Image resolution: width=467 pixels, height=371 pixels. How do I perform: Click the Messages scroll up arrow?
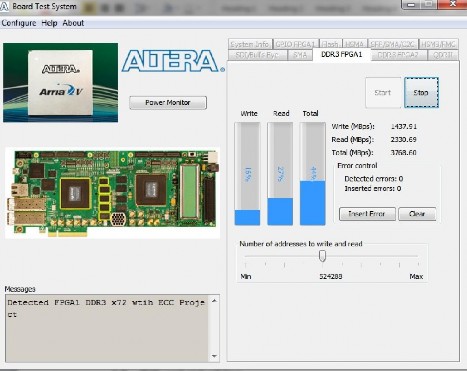point(214,301)
